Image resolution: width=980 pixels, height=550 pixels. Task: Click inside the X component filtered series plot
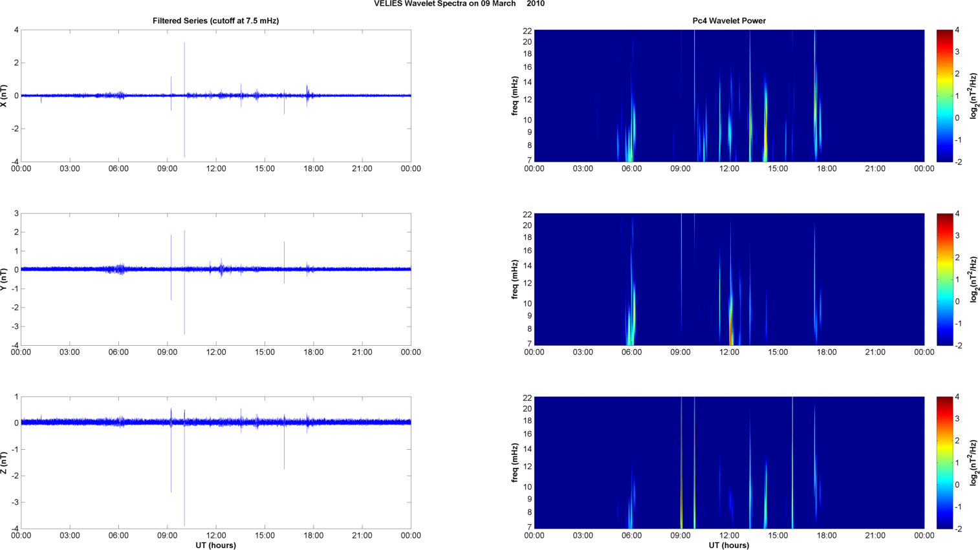click(216, 96)
